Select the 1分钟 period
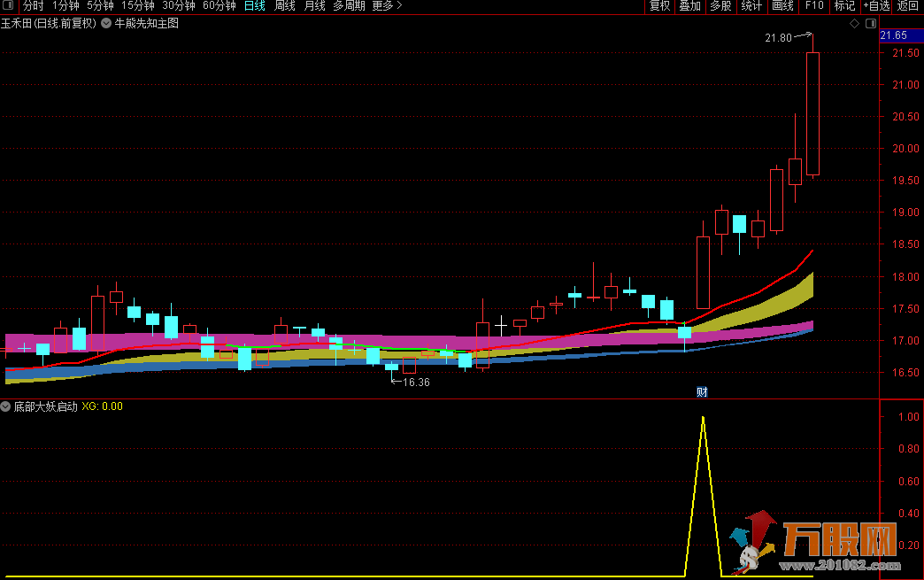 (x=66, y=6)
